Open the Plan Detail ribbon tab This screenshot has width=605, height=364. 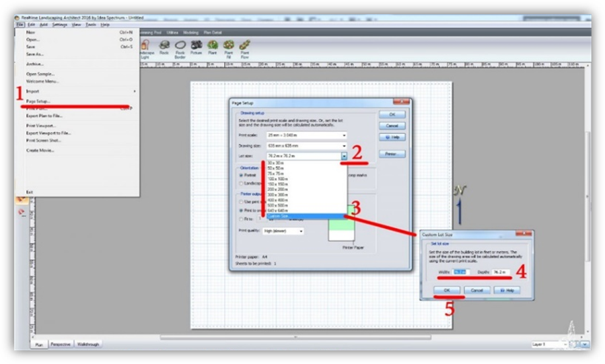213,33
